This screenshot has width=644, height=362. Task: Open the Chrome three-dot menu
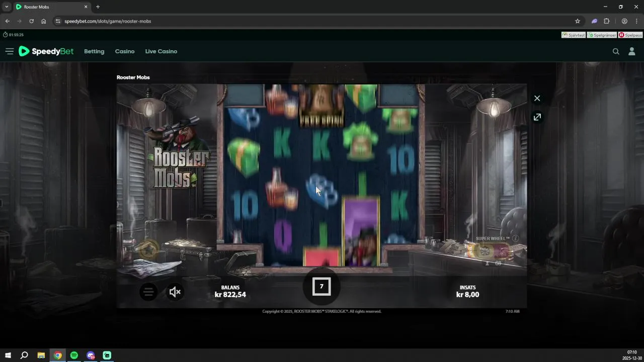(636, 21)
